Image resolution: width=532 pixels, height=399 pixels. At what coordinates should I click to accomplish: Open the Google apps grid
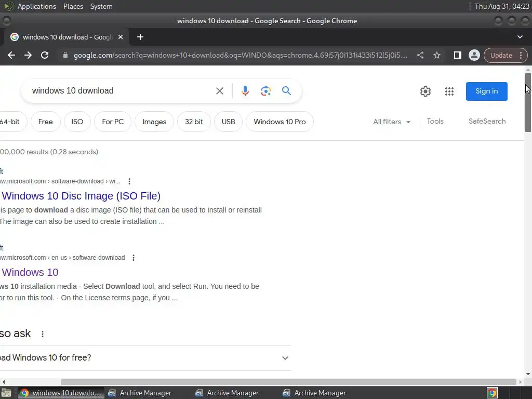click(449, 91)
